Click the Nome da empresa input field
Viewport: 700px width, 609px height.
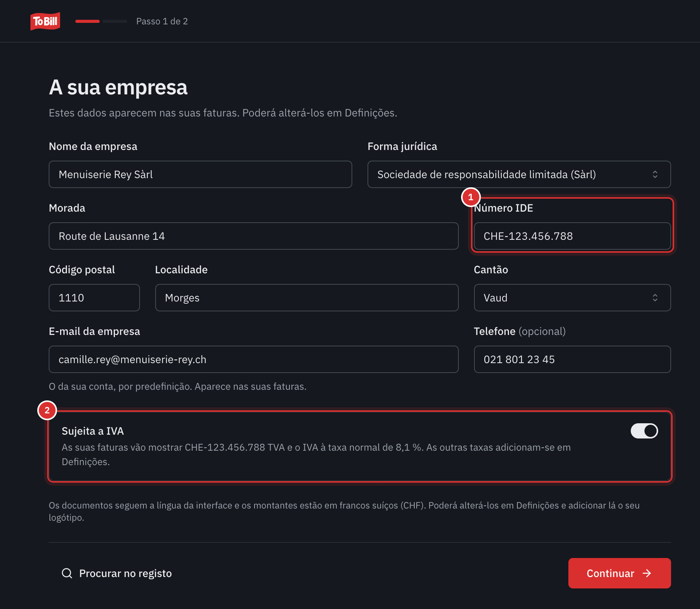coord(200,174)
